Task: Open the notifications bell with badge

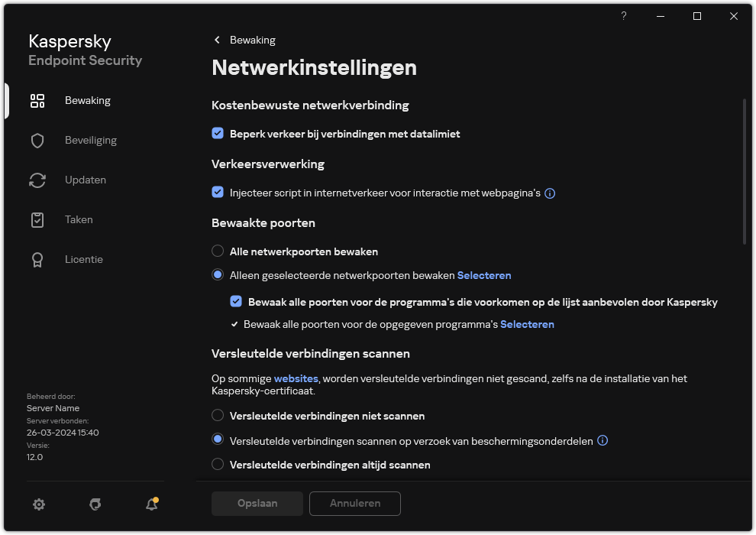Action: point(150,504)
